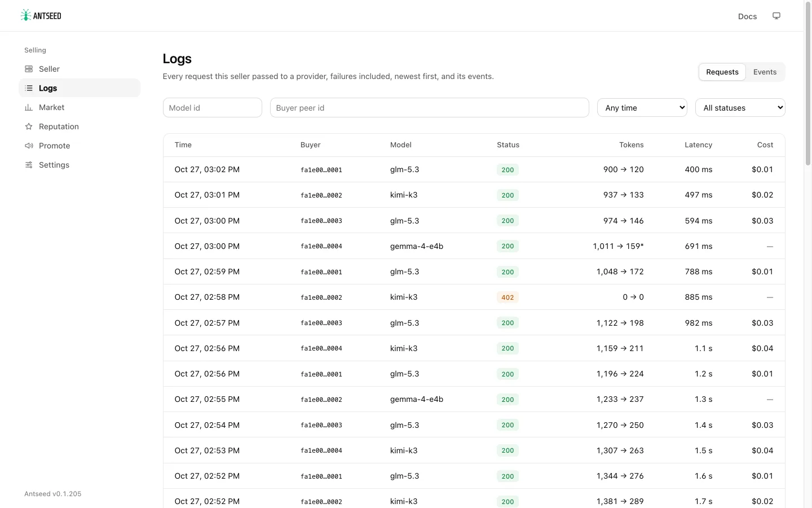812x508 pixels.
Task: Click the Oct 27, 03:01 PM timestamp
Action: (x=207, y=195)
